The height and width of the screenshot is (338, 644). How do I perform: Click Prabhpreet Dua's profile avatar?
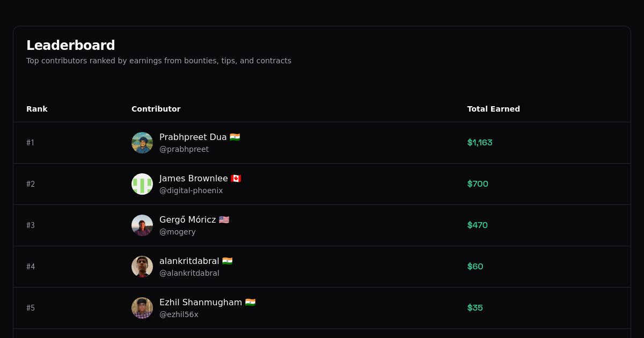142,143
